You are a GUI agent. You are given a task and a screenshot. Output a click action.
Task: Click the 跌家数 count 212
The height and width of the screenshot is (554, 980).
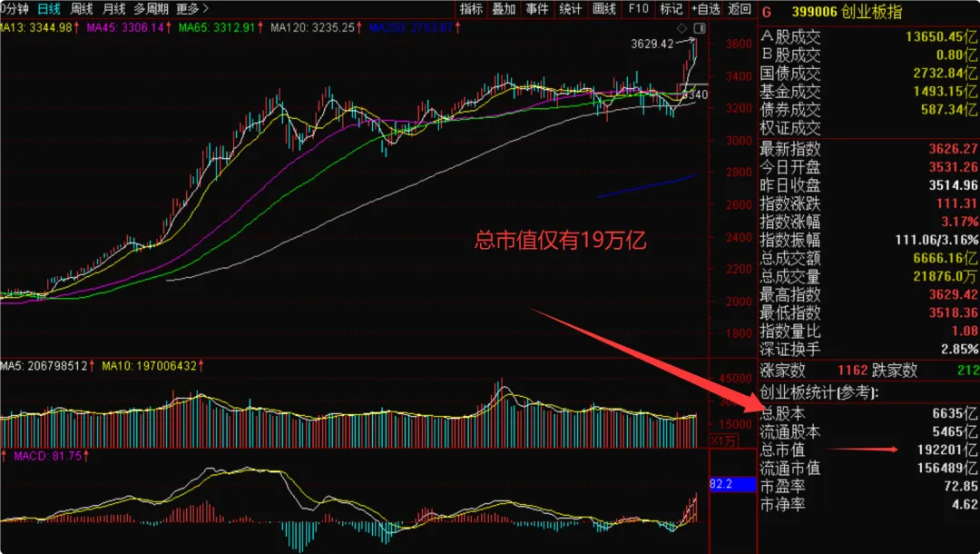(x=967, y=370)
